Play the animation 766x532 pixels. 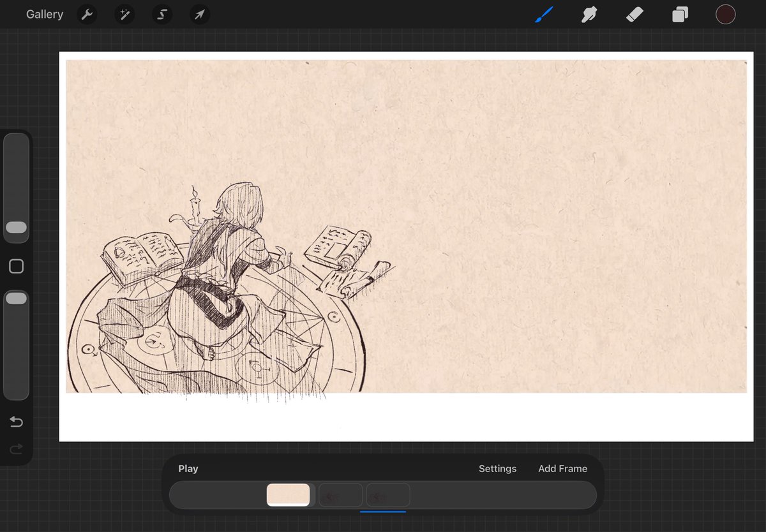point(188,468)
